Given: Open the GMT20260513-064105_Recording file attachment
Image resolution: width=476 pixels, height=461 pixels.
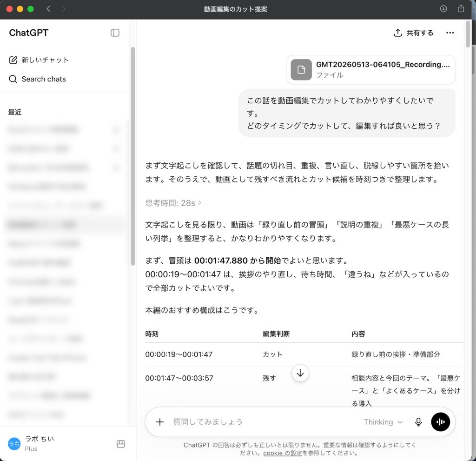Looking at the screenshot, I should (370, 70).
